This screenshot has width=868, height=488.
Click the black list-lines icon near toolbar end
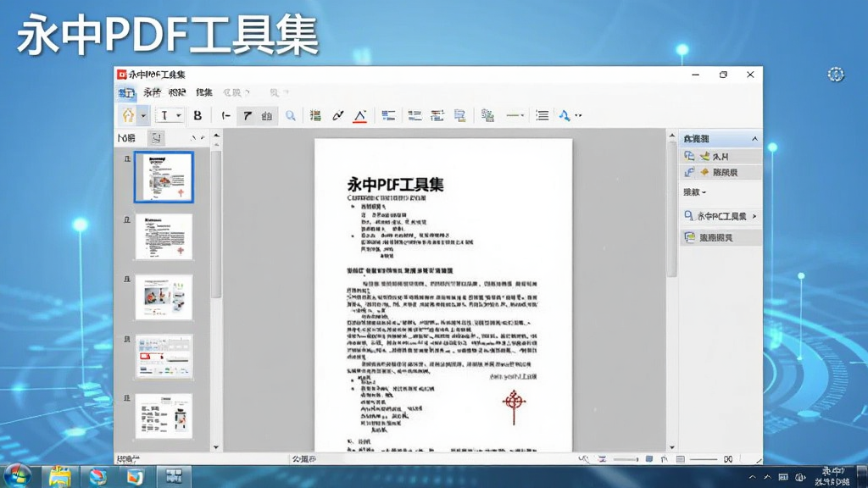click(542, 115)
